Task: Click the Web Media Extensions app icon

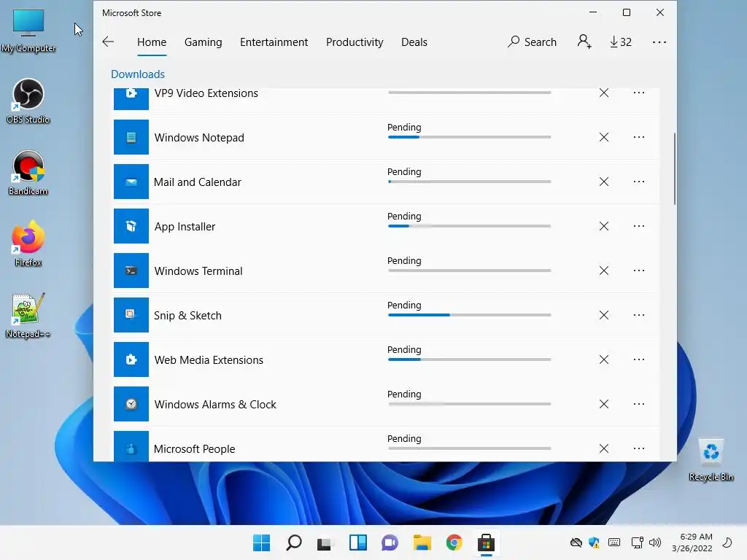Action: (x=131, y=359)
